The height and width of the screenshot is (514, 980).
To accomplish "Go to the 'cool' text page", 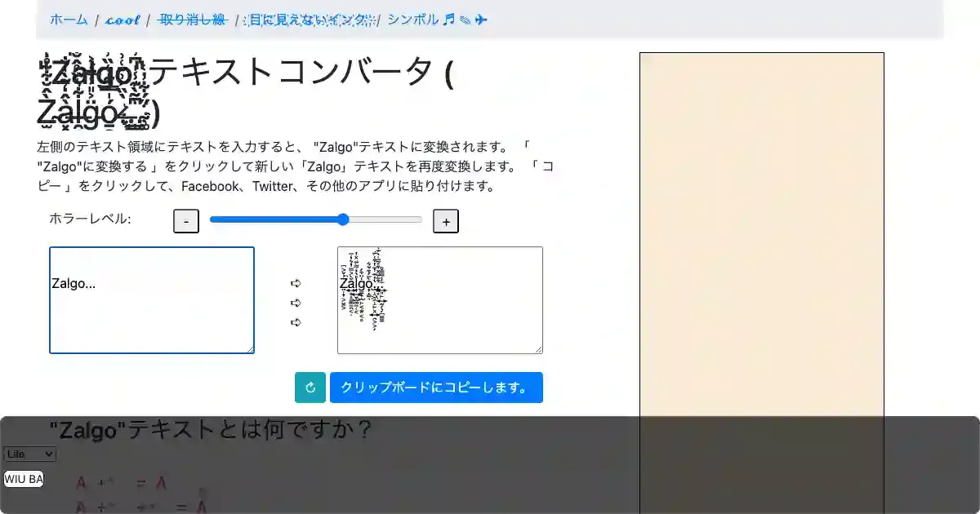I will click(122, 20).
